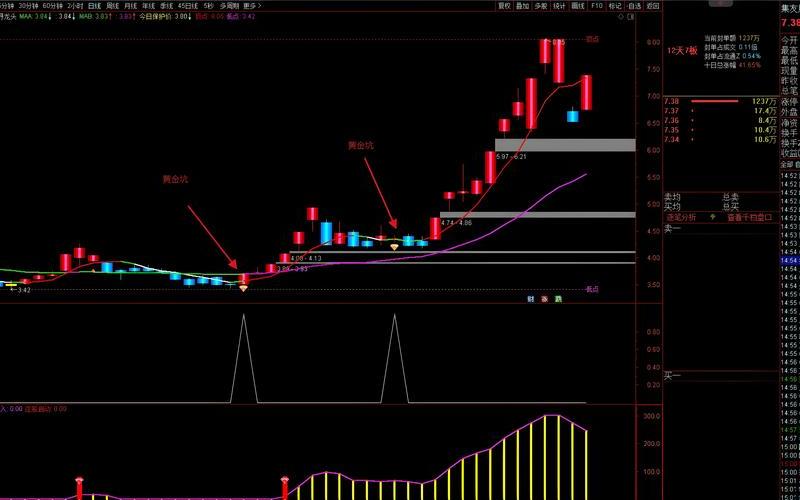Screen dimensions: 800x500
Task: Open the 多周期 multi-period view
Action: pyautogui.click(x=229, y=6)
